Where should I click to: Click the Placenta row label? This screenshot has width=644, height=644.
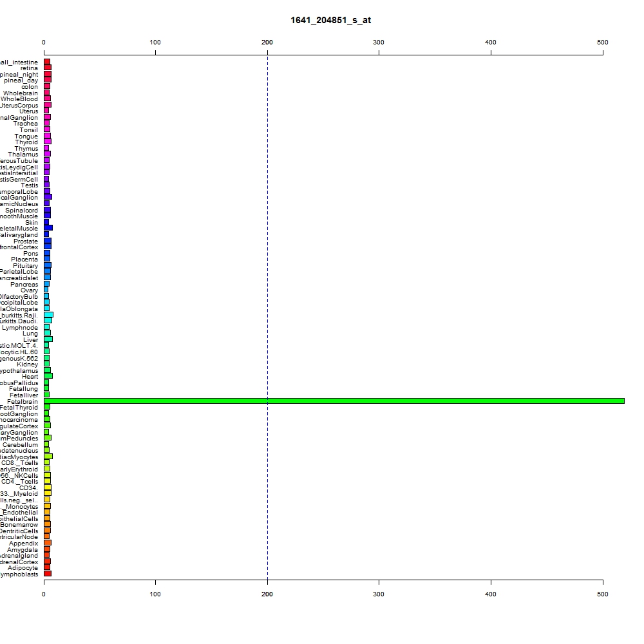click(x=24, y=259)
